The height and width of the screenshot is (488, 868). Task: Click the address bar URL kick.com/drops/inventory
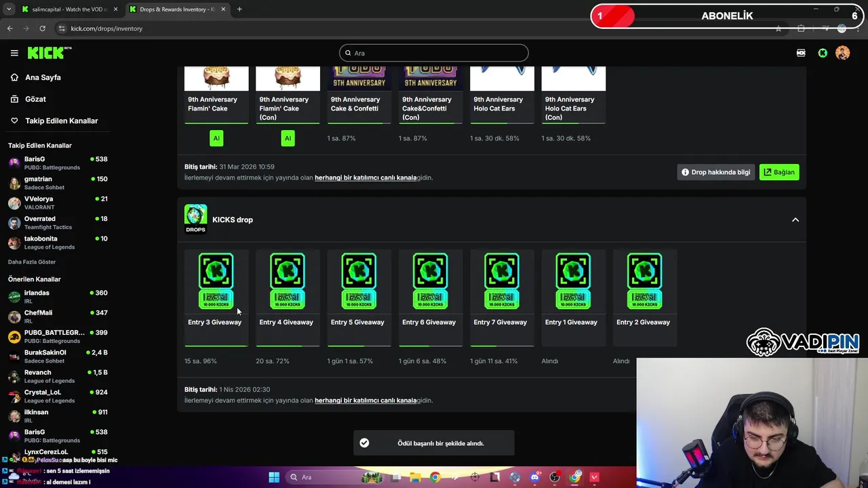coord(106,28)
